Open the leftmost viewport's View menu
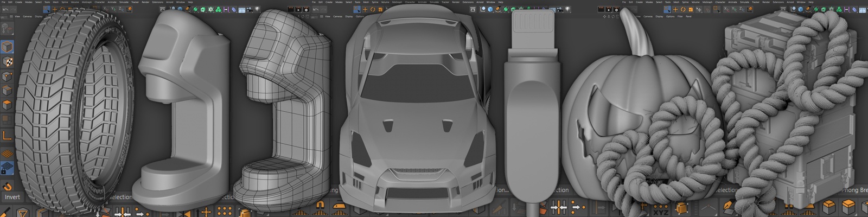The image size is (868, 217). pyautogui.click(x=17, y=17)
